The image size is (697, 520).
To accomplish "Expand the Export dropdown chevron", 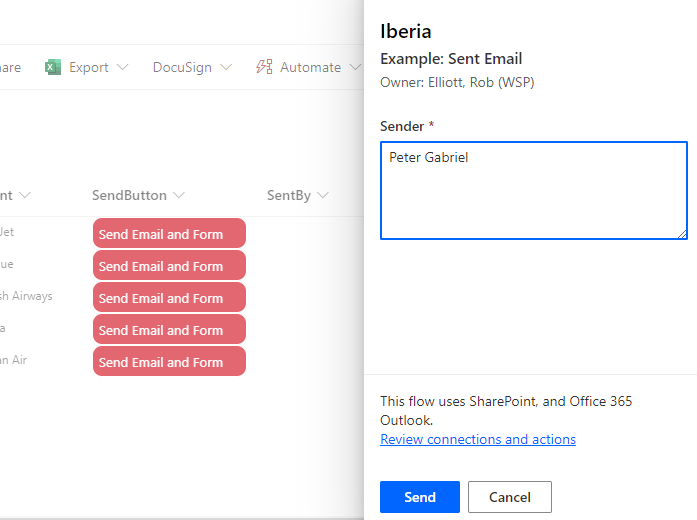I will coord(123,67).
